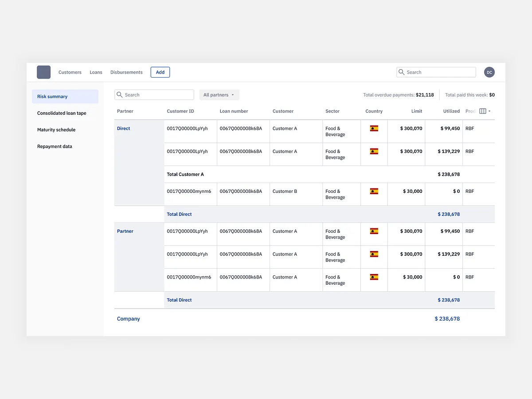Navigate to the Disbursements tab
The width and height of the screenshot is (532, 399).
[126, 72]
